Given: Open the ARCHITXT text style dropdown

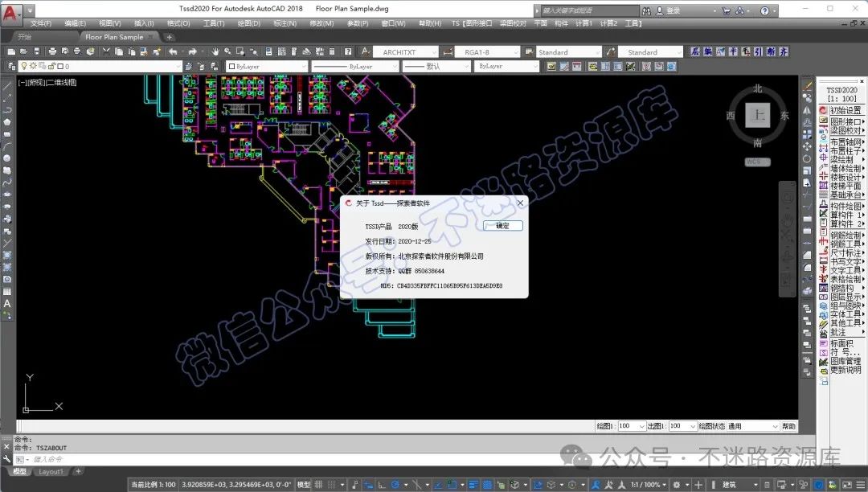Looking at the screenshot, I should (435, 52).
